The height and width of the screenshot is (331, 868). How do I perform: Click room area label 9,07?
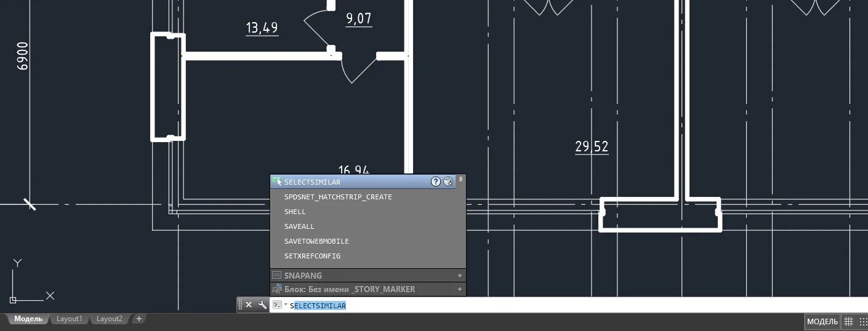pyautogui.click(x=359, y=18)
